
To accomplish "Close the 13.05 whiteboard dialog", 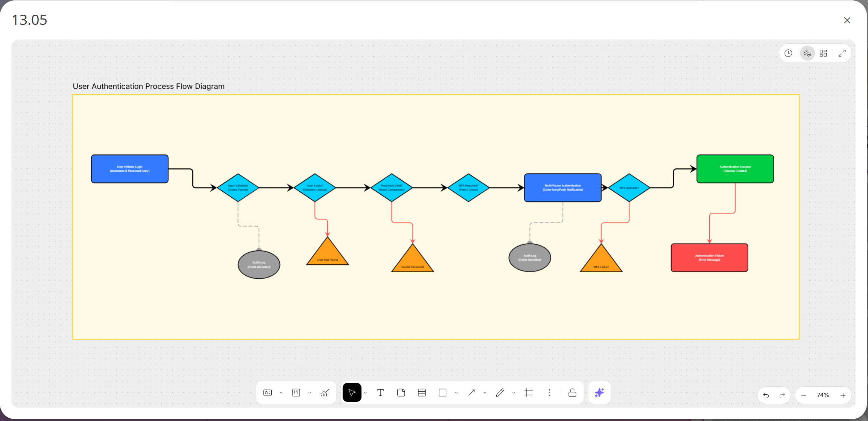I will 847,20.
